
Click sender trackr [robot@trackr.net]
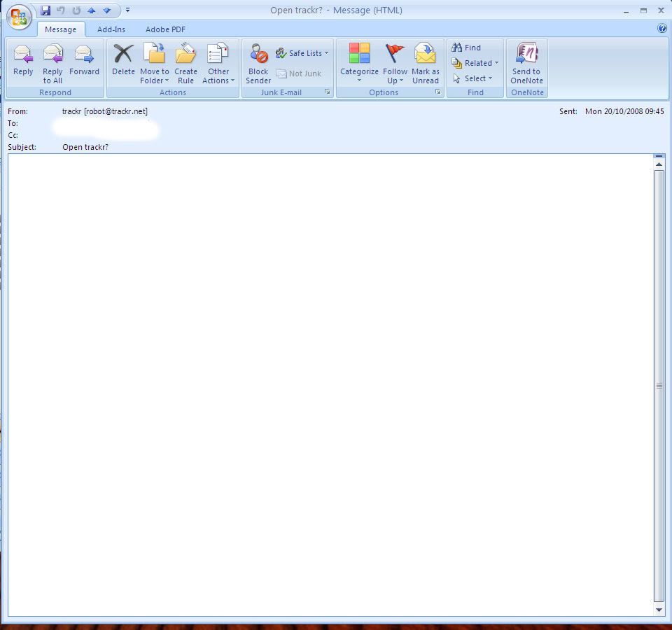coord(104,111)
